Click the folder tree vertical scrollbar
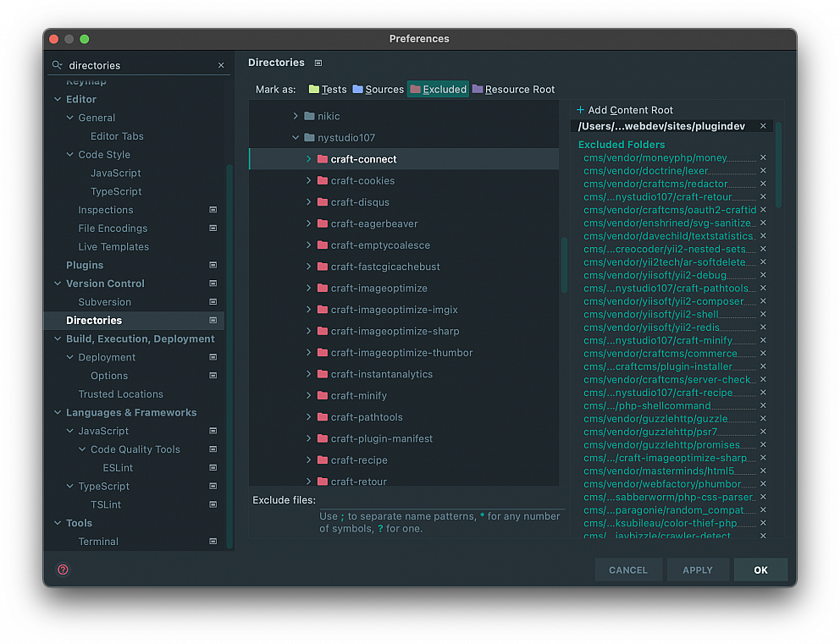This screenshot has height=644, width=840. coord(564,265)
